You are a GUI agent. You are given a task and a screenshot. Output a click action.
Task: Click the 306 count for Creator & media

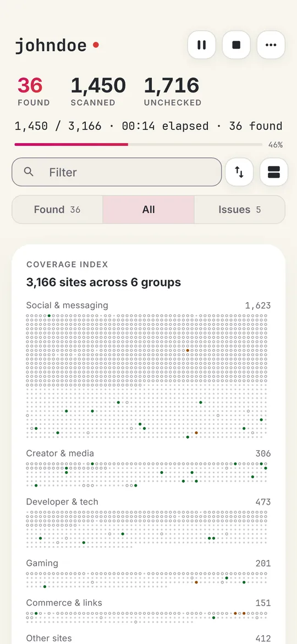pos(263,454)
